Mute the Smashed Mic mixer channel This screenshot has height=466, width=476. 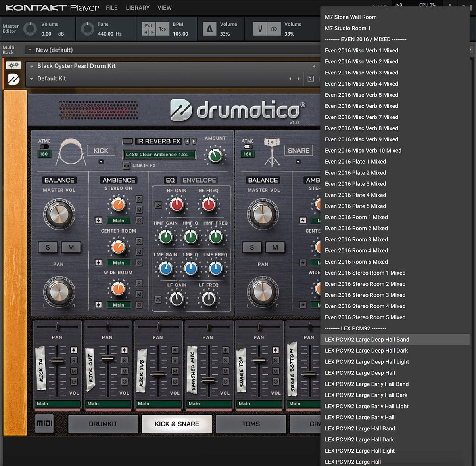[x=225, y=371]
